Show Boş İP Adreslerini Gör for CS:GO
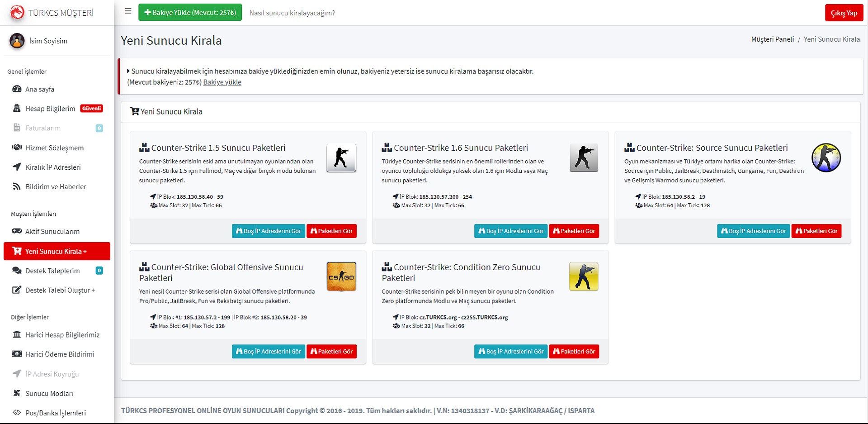This screenshot has width=868, height=424. pos(268,351)
